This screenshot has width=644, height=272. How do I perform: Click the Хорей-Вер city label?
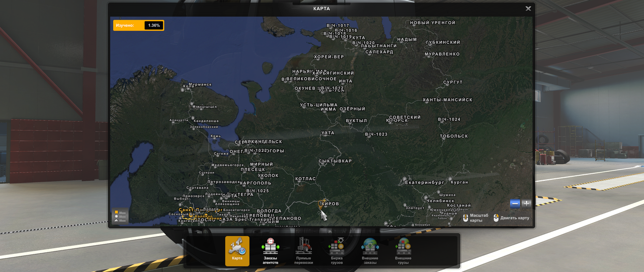click(329, 57)
